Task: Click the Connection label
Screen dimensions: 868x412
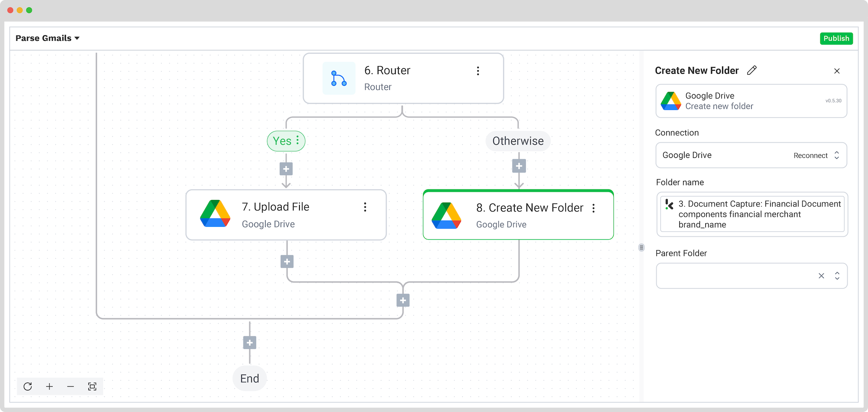Action: tap(677, 133)
